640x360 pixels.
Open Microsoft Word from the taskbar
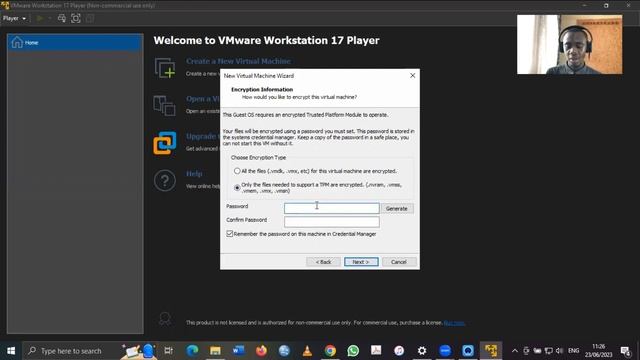click(x=238, y=351)
